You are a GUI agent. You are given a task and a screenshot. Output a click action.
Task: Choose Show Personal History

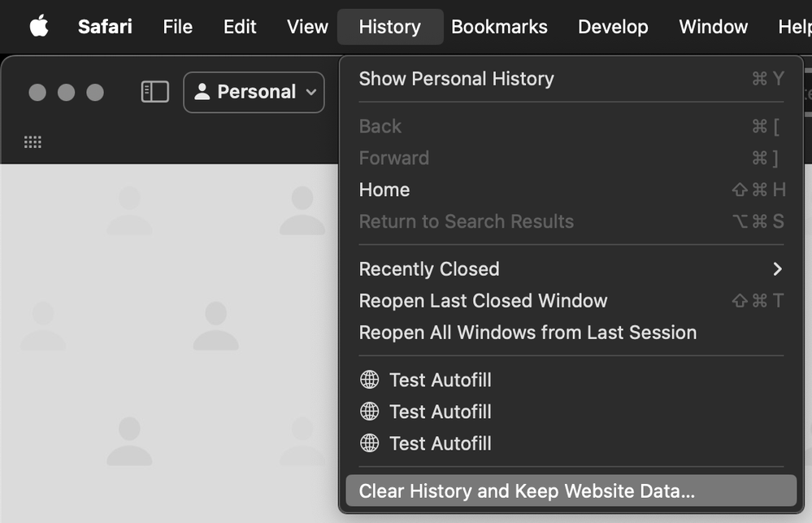click(571, 79)
